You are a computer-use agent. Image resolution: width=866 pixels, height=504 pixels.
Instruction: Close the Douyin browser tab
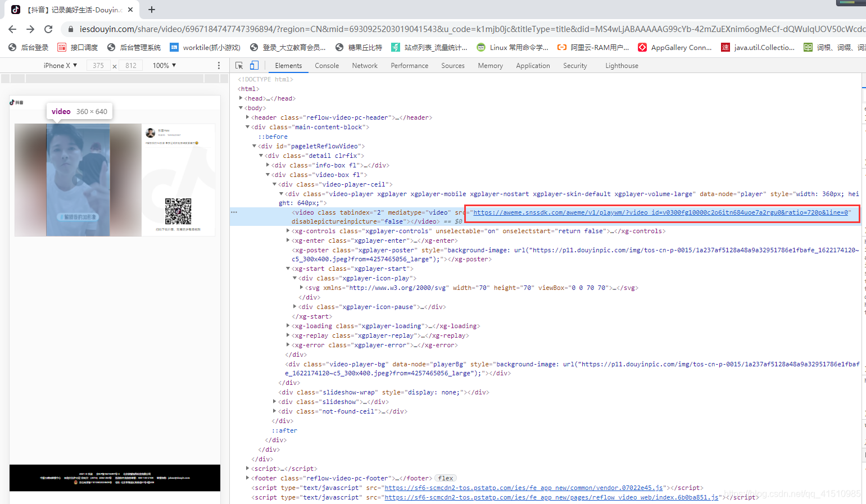click(x=130, y=10)
